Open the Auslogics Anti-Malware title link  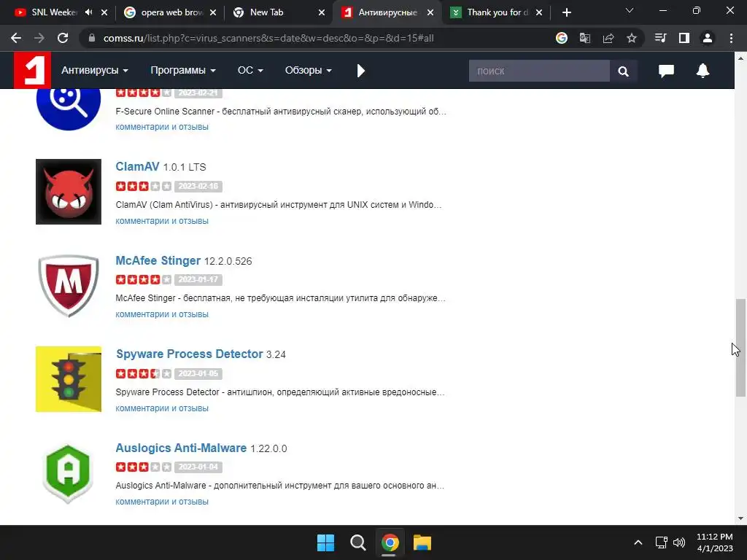tap(181, 448)
